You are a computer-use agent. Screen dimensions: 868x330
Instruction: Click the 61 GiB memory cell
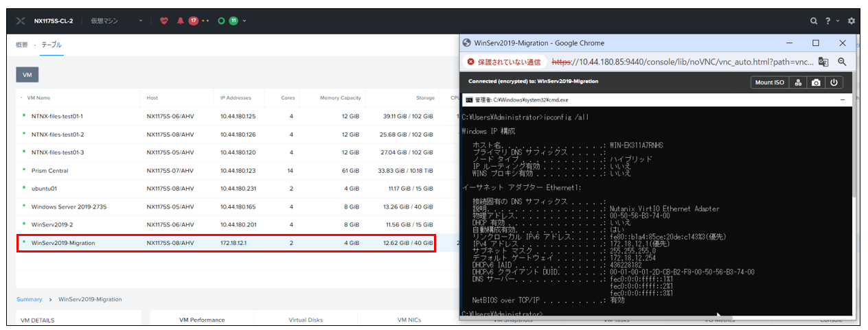click(x=350, y=171)
